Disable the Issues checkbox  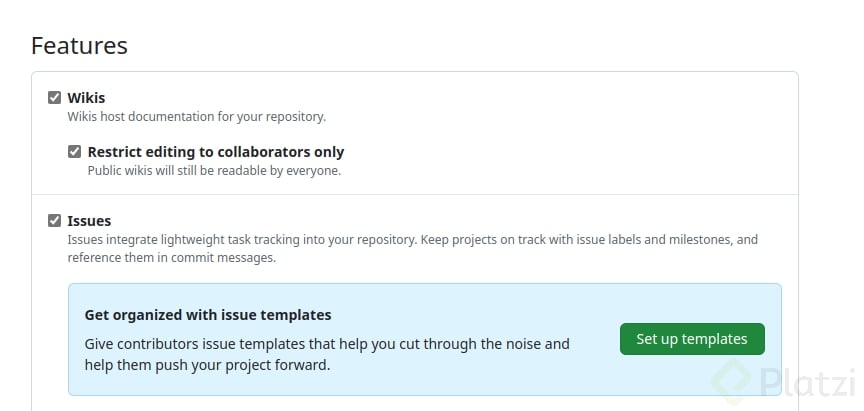click(x=55, y=221)
